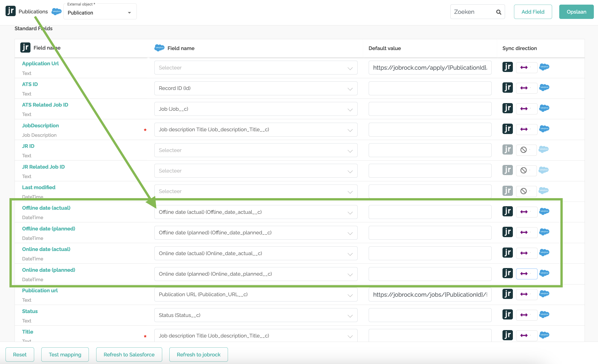The width and height of the screenshot is (598, 364).
Task: Click the Add Field button
Action: pos(533,12)
